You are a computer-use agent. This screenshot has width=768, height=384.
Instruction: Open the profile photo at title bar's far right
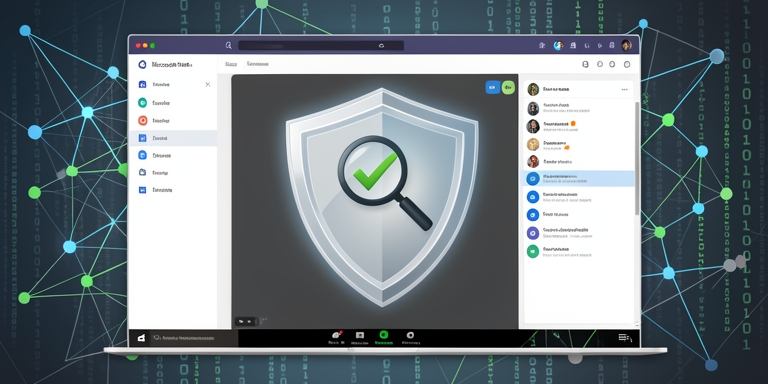coord(626,46)
